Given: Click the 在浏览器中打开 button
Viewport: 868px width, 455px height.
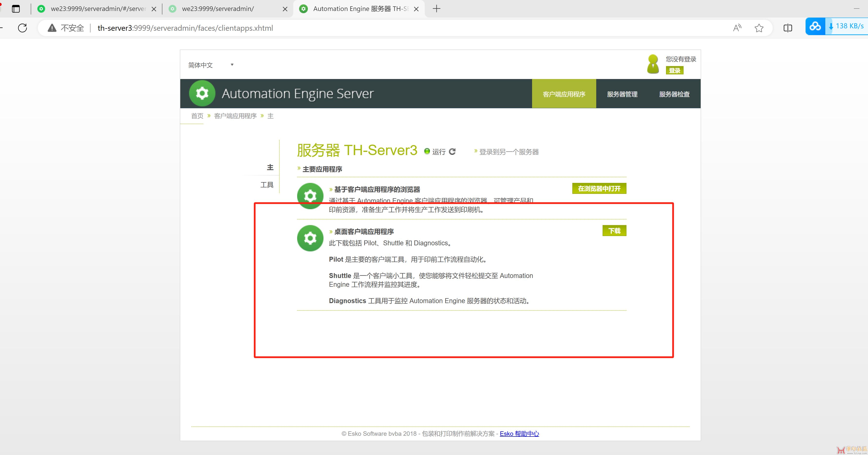Looking at the screenshot, I should pyautogui.click(x=599, y=188).
